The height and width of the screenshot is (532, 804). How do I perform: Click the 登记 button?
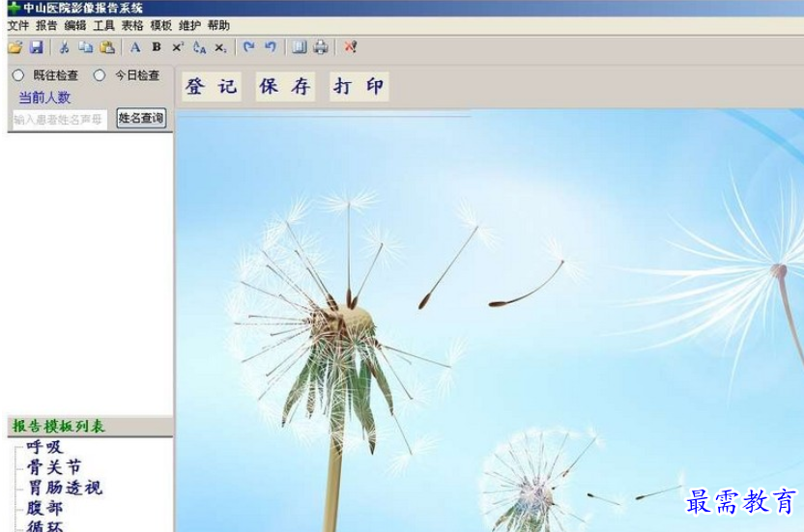coord(212,86)
